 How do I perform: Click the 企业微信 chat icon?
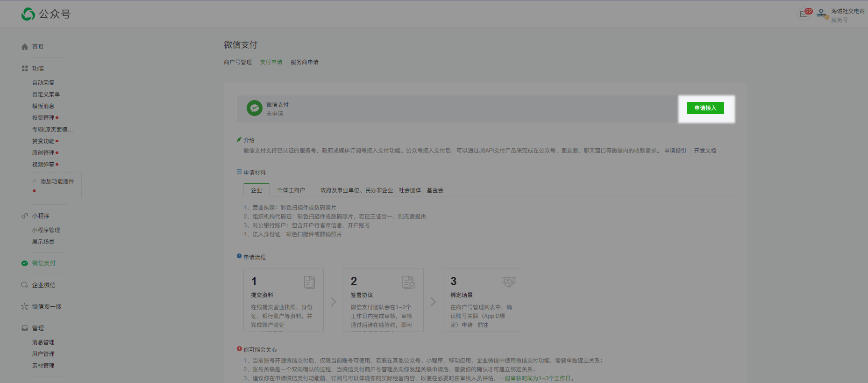click(25, 285)
